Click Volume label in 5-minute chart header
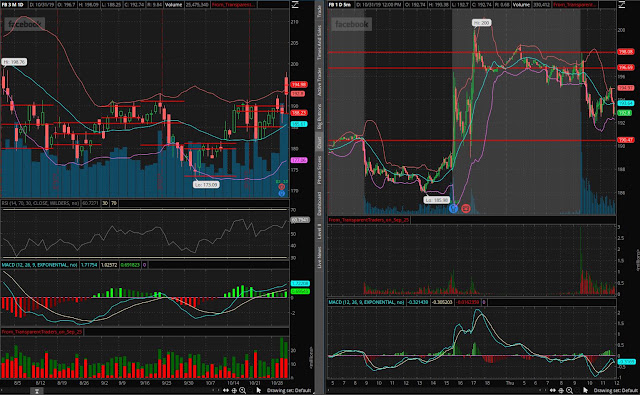This screenshot has width=640, height=395. pos(521,4)
